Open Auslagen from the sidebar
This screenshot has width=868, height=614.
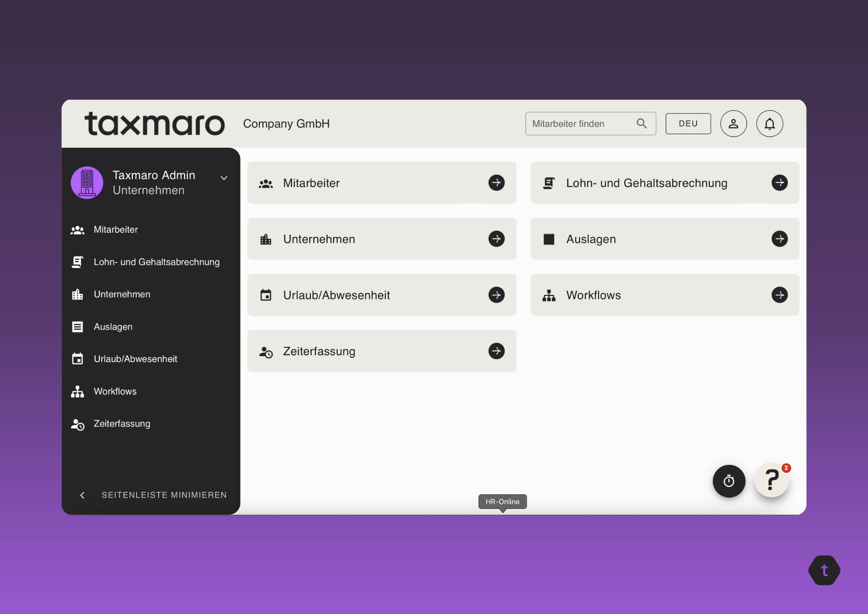click(x=113, y=327)
